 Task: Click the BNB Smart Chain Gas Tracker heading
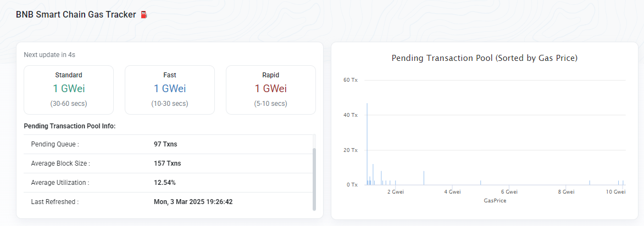[76, 15]
